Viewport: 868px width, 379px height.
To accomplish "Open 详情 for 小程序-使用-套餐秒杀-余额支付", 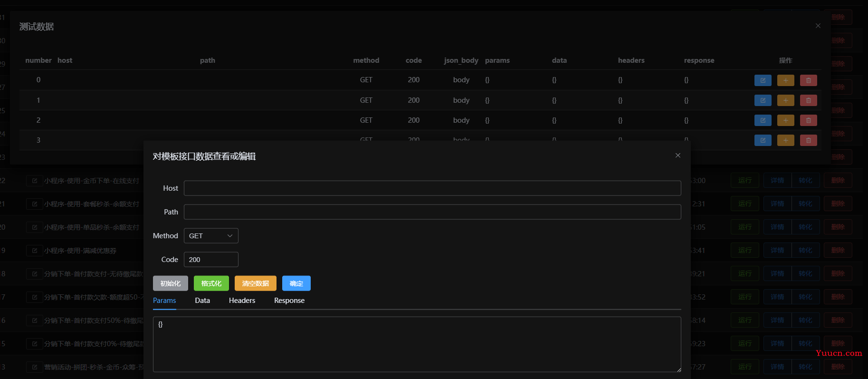I will tap(777, 204).
